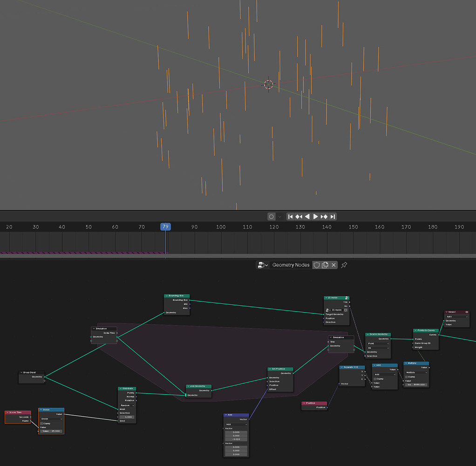Click the 3D cursor in the viewport

tap(269, 84)
